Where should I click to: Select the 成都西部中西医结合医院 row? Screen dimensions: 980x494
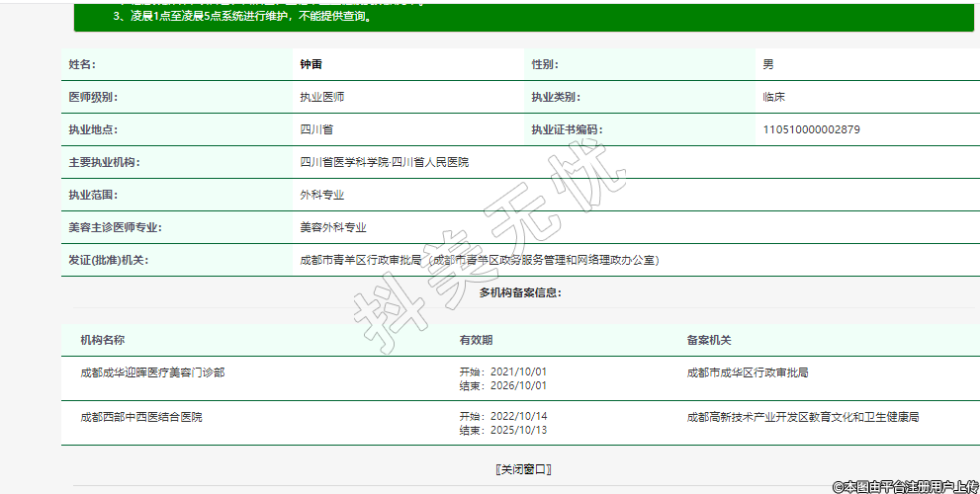pyautogui.click(x=141, y=417)
